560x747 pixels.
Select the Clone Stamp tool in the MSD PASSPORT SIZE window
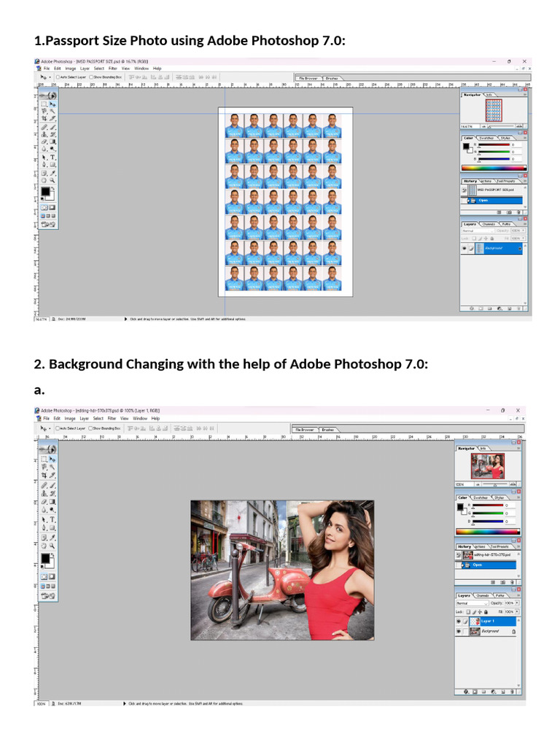coord(44,134)
